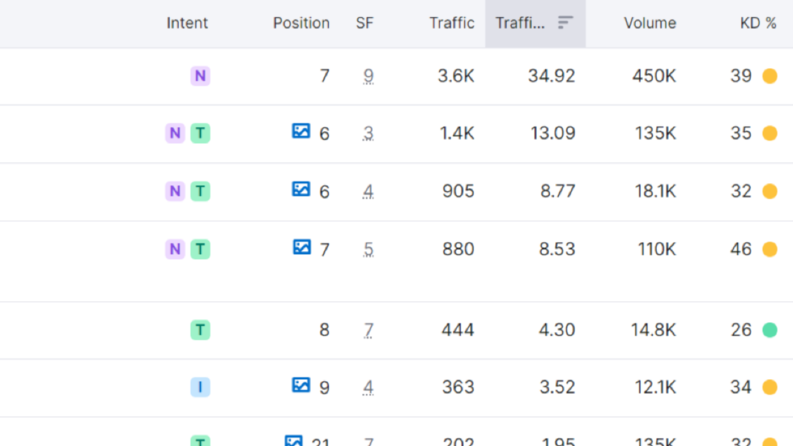This screenshot has height=446, width=793.
Task: Click the KD % column header
Action: coord(758,23)
